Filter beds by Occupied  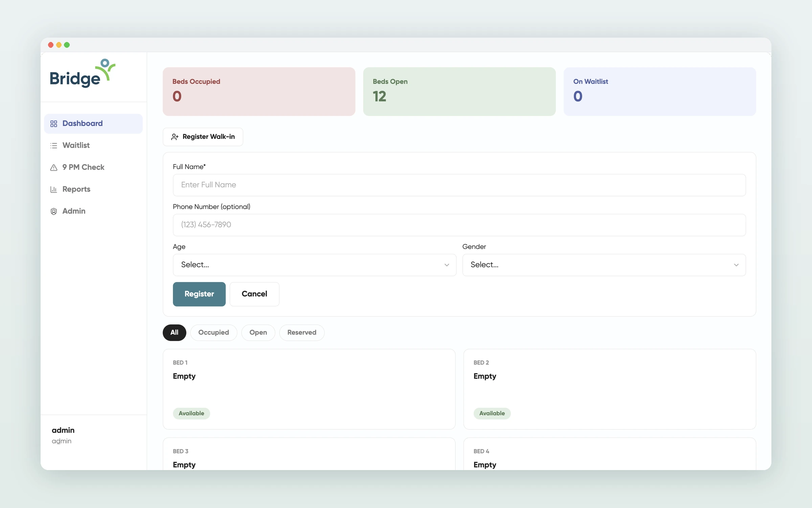[213, 333]
